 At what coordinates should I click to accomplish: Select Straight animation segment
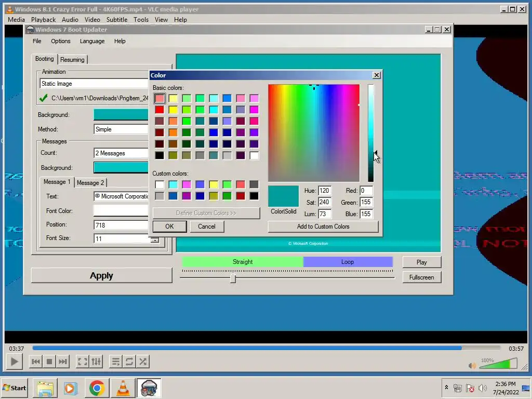pyautogui.click(x=242, y=262)
